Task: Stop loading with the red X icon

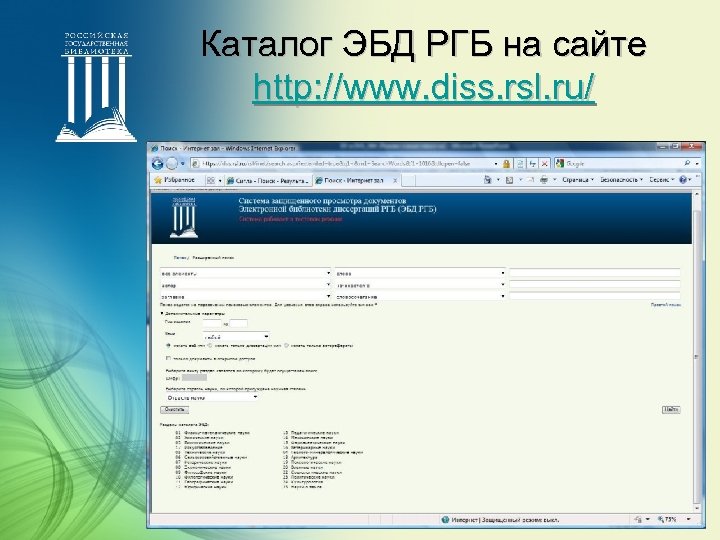Action: [x=544, y=163]
